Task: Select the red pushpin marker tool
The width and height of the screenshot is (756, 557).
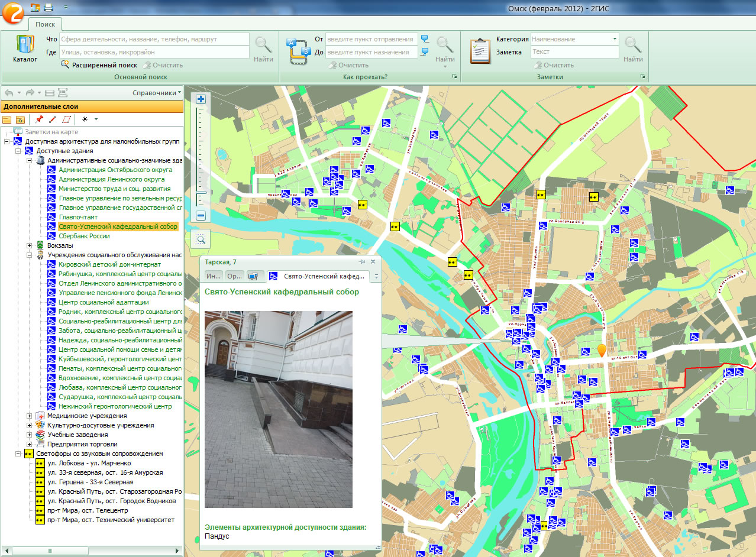Action: tap(40, 119)
